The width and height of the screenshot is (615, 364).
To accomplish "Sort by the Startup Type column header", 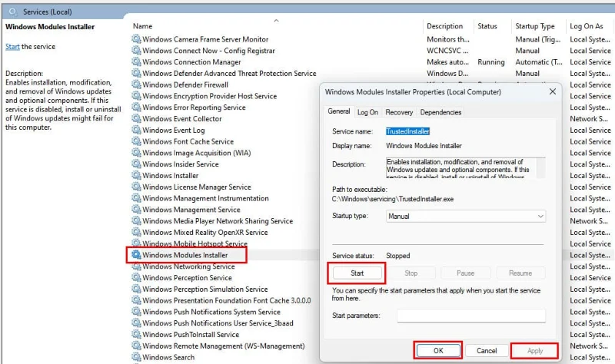I will pos(534,26).
